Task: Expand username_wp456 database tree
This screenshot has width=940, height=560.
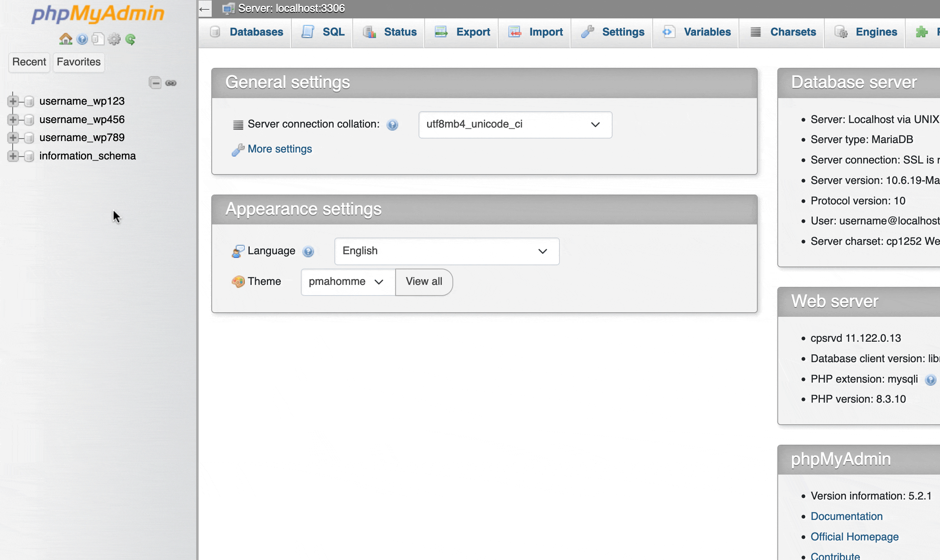Action: (x=13, y=120)
